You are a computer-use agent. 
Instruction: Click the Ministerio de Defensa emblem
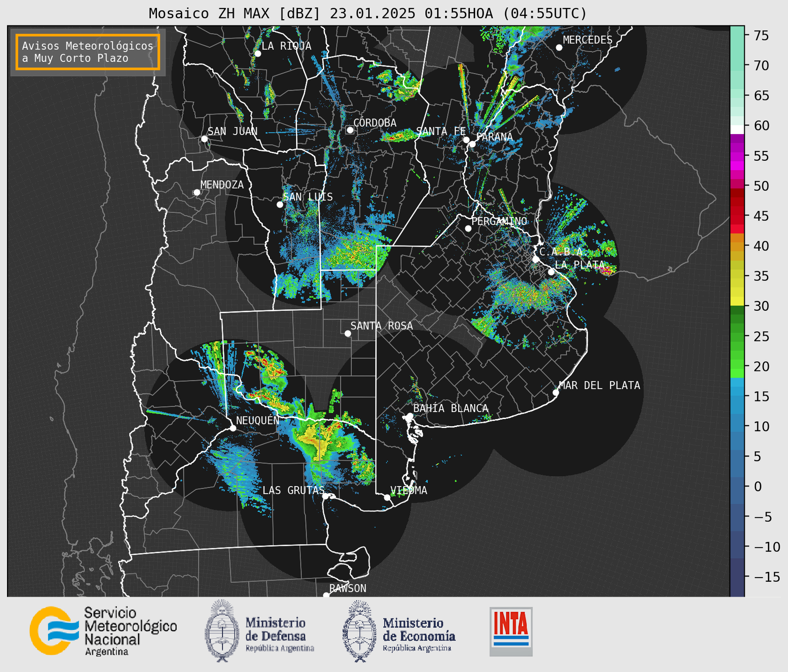point(222,631)
